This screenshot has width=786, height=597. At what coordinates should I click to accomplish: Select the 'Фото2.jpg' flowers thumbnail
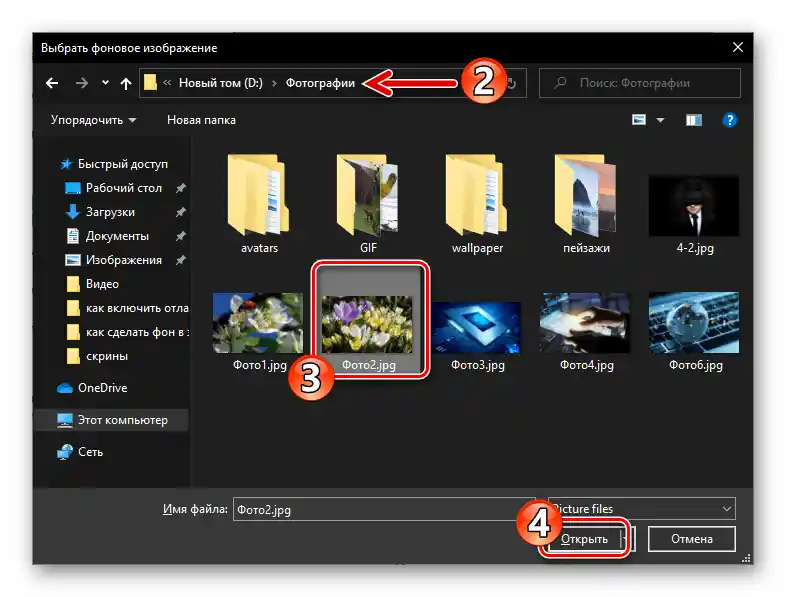click(x=367, y=323)
